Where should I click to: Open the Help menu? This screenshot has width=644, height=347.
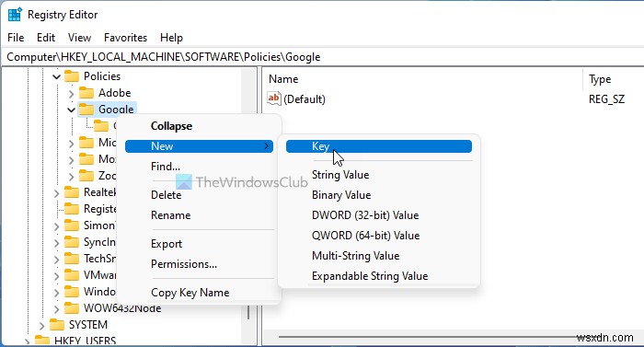pyautogui.click(x=171, y=38)
